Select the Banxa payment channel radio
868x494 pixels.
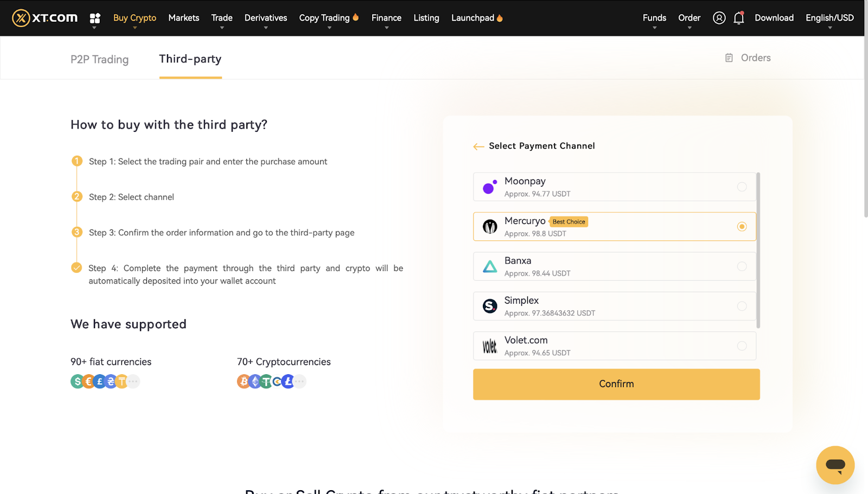[742, 266]
